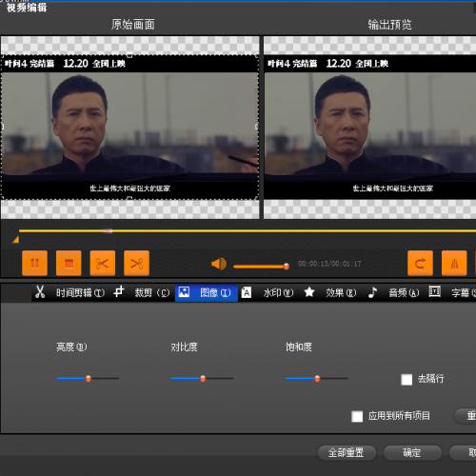
Task: Click the picture icon on the 图像 tab
Action: click(x=184, y=292)
